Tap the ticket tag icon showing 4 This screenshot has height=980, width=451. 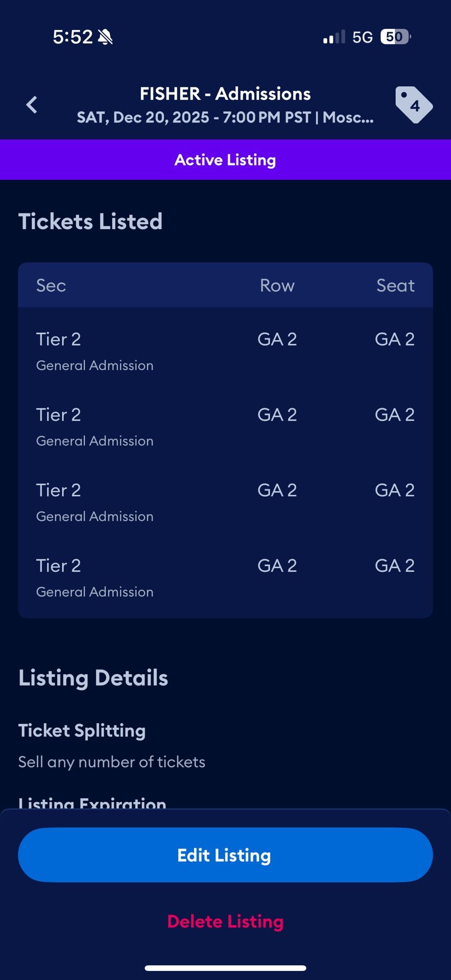413,105
